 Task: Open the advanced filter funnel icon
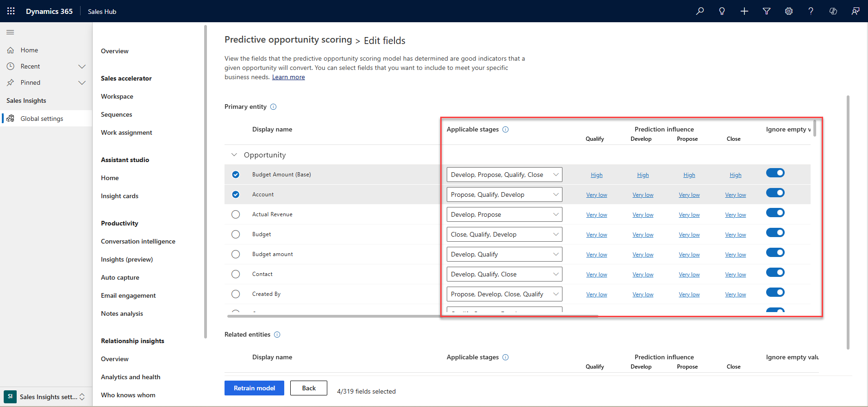tap(766, 11)
